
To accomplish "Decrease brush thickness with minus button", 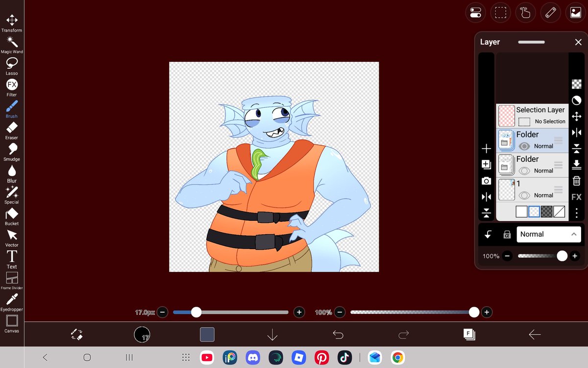I will [x=163, y=312].
